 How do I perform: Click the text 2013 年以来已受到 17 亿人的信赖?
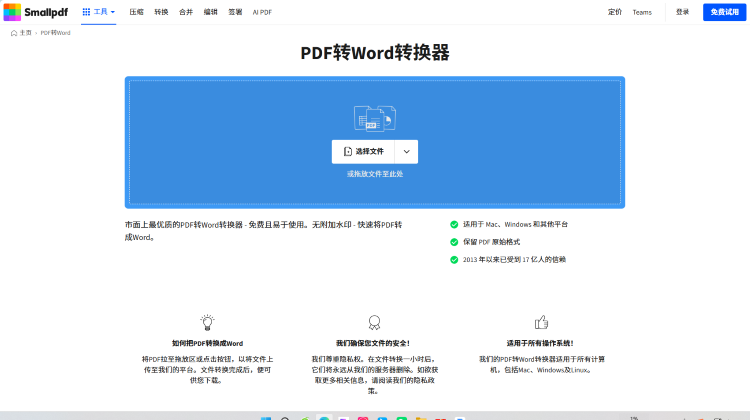[x=514, y=260]
